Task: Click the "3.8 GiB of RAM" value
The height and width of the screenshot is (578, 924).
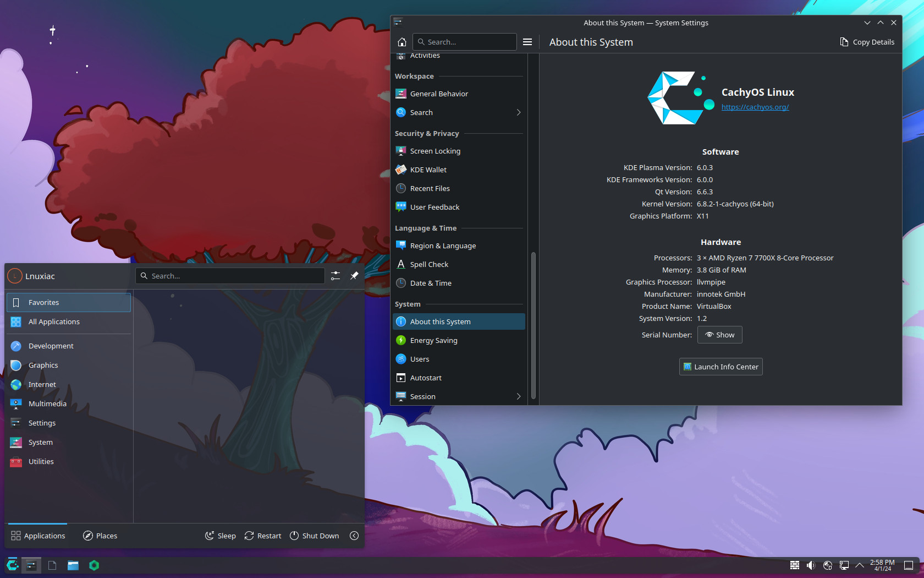Action: point(721,270)
